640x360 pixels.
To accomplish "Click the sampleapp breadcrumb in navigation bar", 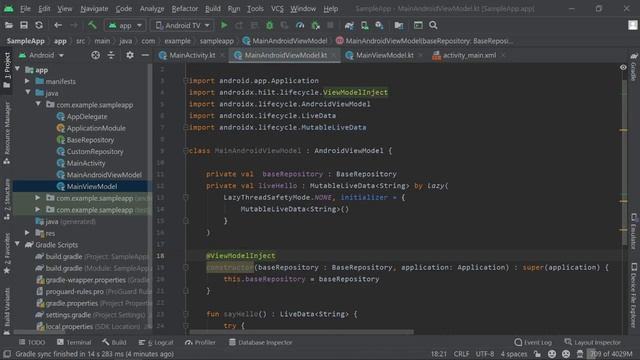I will pyautogui.click(x=216, y=41).
